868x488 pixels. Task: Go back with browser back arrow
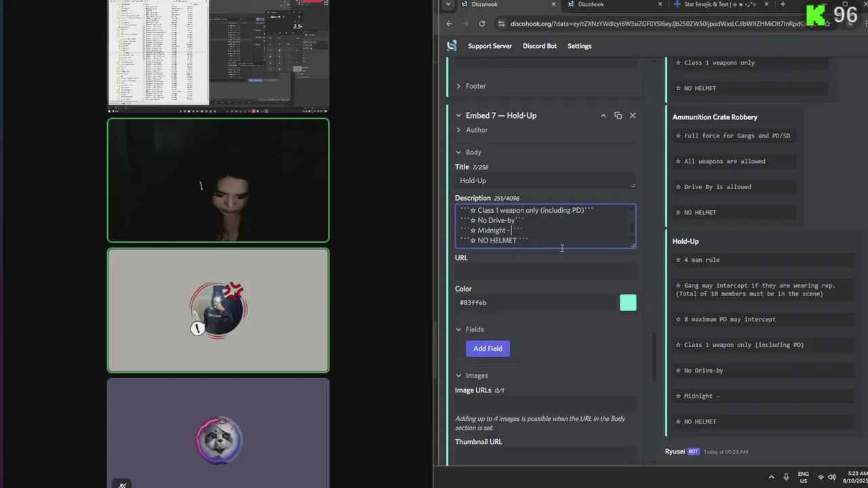pos(449,24)
